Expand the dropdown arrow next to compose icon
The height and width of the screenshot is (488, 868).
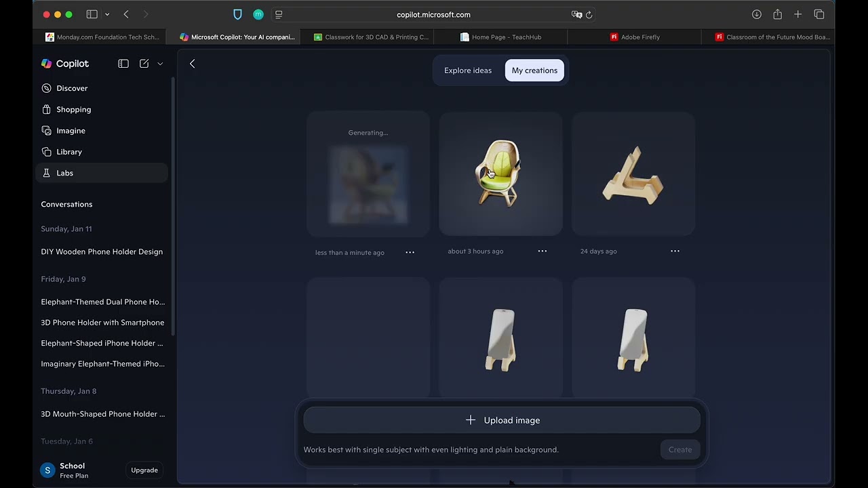(160, 64)
